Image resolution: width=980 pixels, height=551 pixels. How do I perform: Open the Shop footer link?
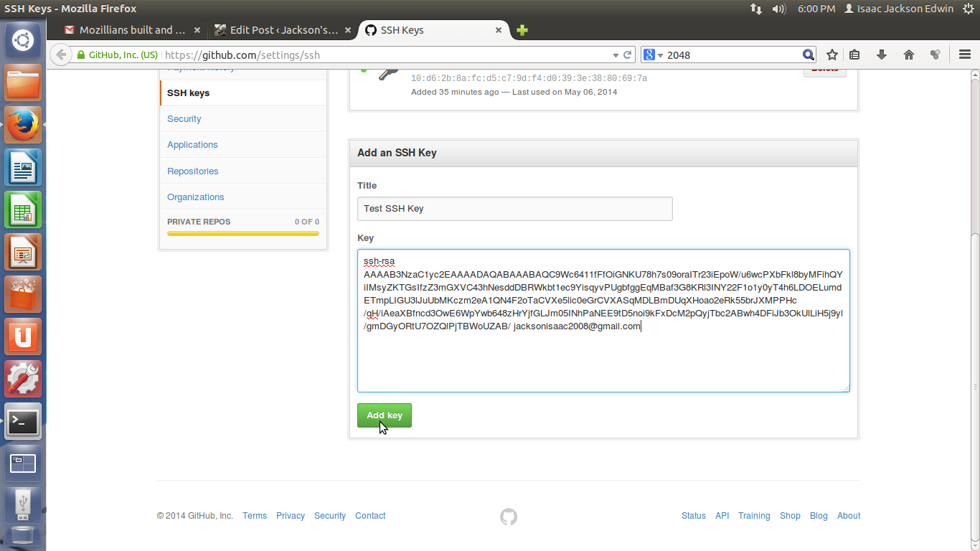tap(790, 516)
